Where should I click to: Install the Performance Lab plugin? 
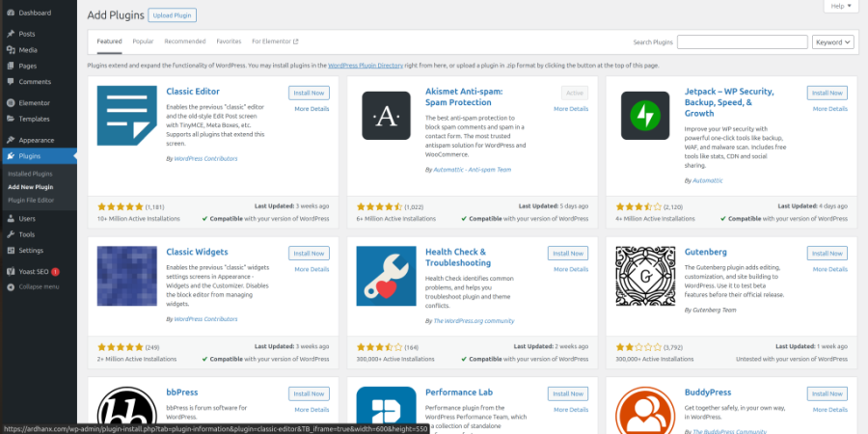coord(568,393)
